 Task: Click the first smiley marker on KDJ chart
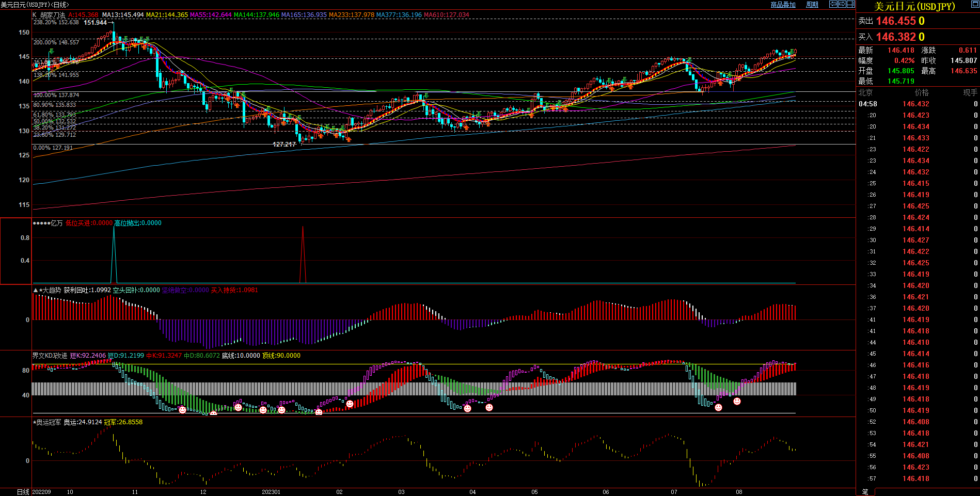click(182, 410)
